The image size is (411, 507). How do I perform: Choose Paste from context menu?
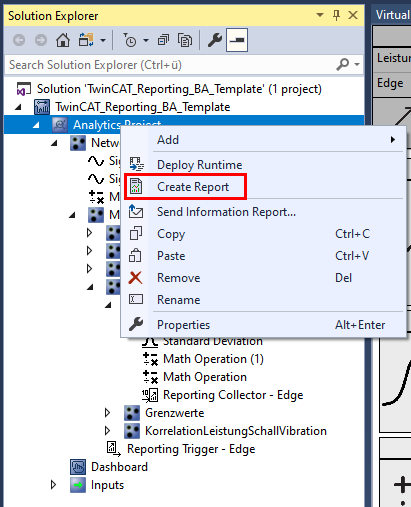pos(263,256)
